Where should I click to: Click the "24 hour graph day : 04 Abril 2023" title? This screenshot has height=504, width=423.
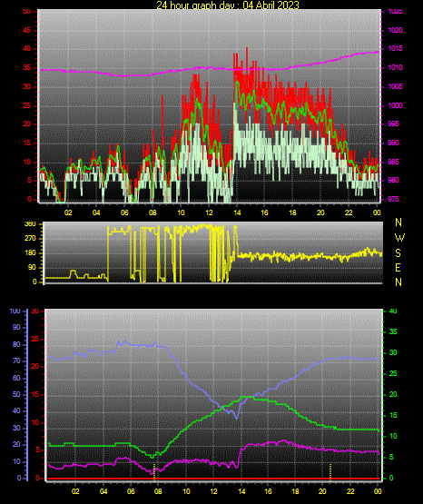228,5
